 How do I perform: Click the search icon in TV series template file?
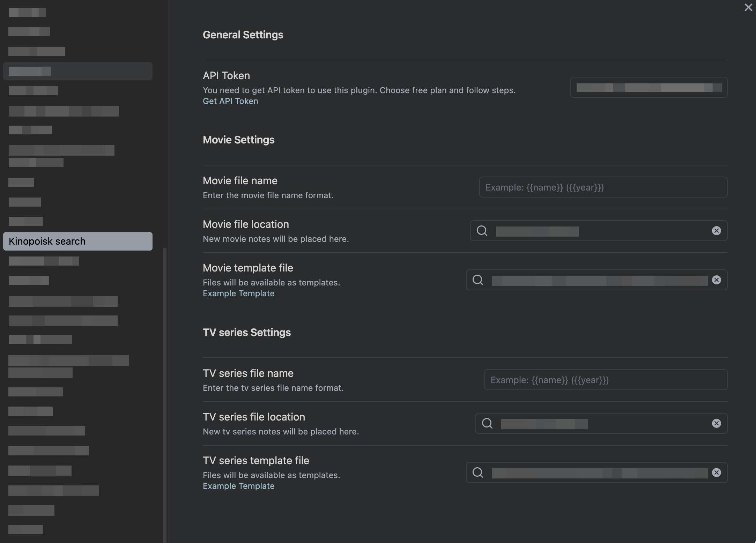coord(478,473)
